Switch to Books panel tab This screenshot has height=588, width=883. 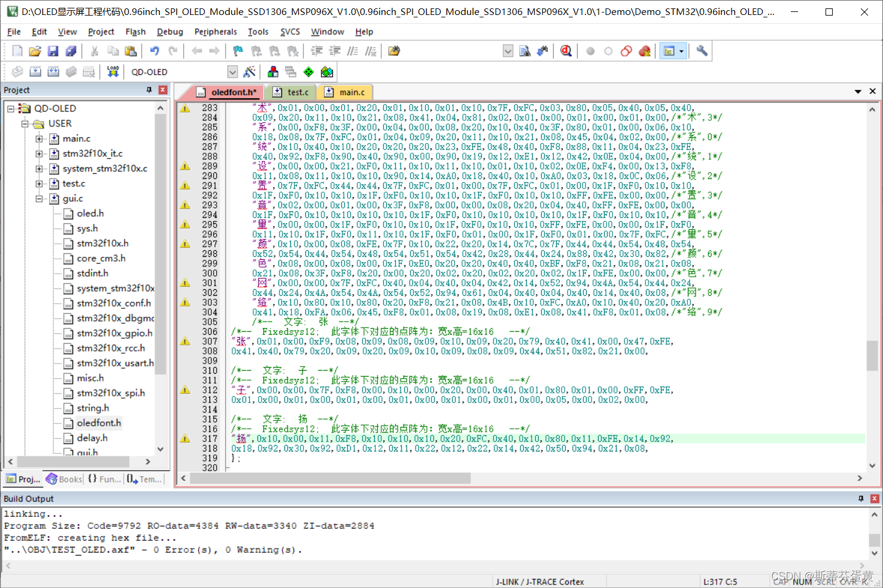point(64,479)
